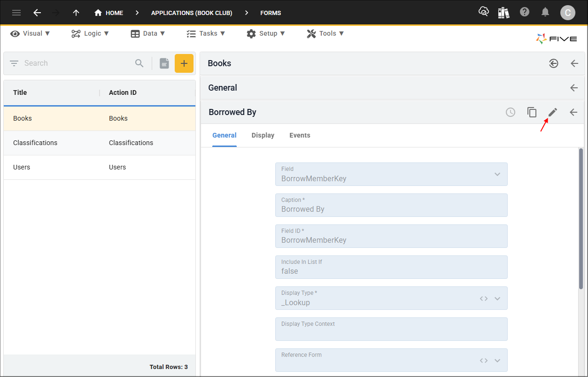Open the Tools menu

click(325, 33)
